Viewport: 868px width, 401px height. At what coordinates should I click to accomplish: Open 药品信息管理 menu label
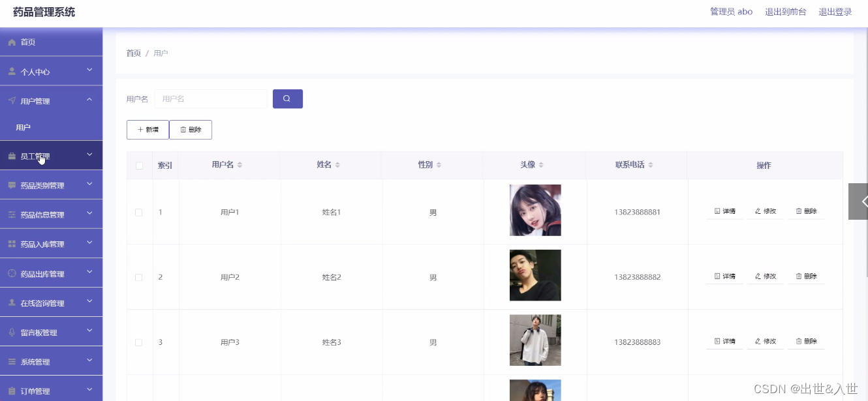(x=42, y=215)
